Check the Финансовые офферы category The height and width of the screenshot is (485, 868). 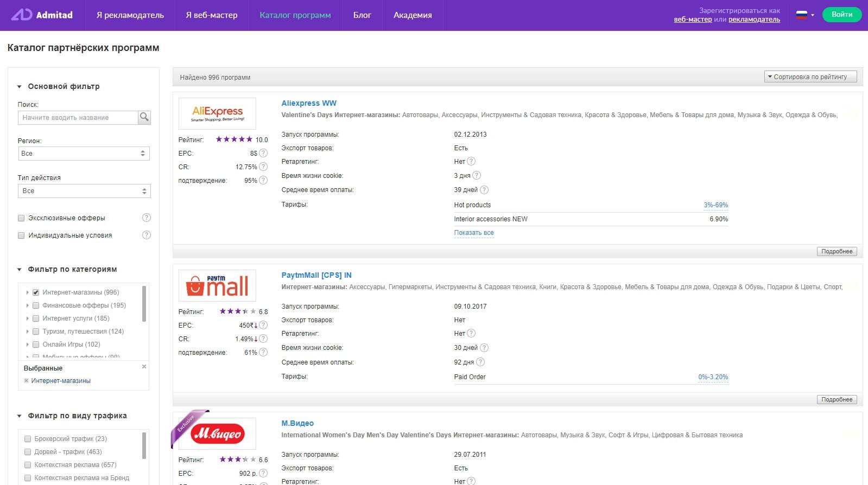(x=36, y=305)
